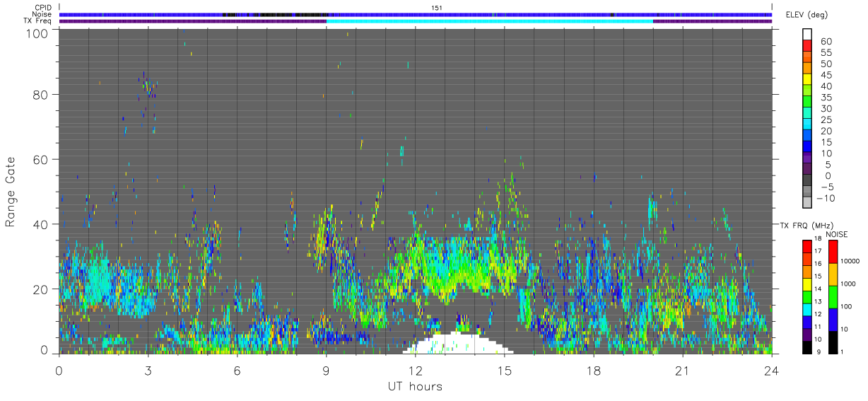Select the cyan 12 MHz TX FRQ swatch
Viewport: 868px width, 401px height.
(x=807, y=309)
